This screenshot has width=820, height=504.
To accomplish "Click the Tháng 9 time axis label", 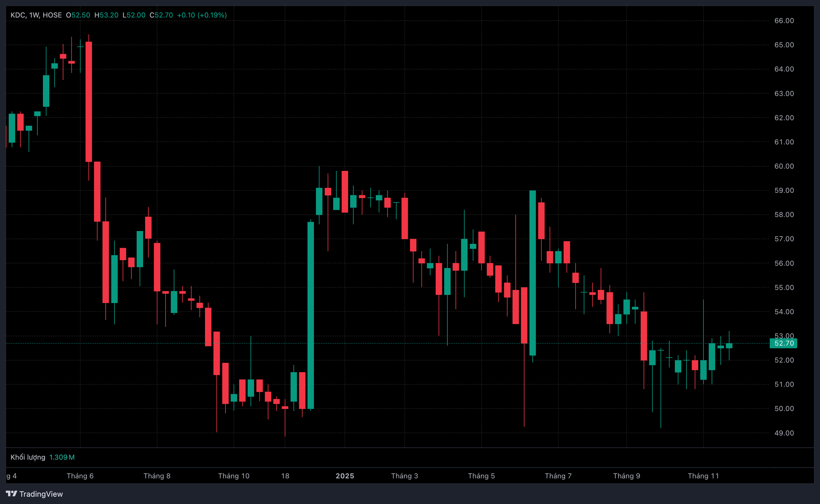I will (626, 476).
